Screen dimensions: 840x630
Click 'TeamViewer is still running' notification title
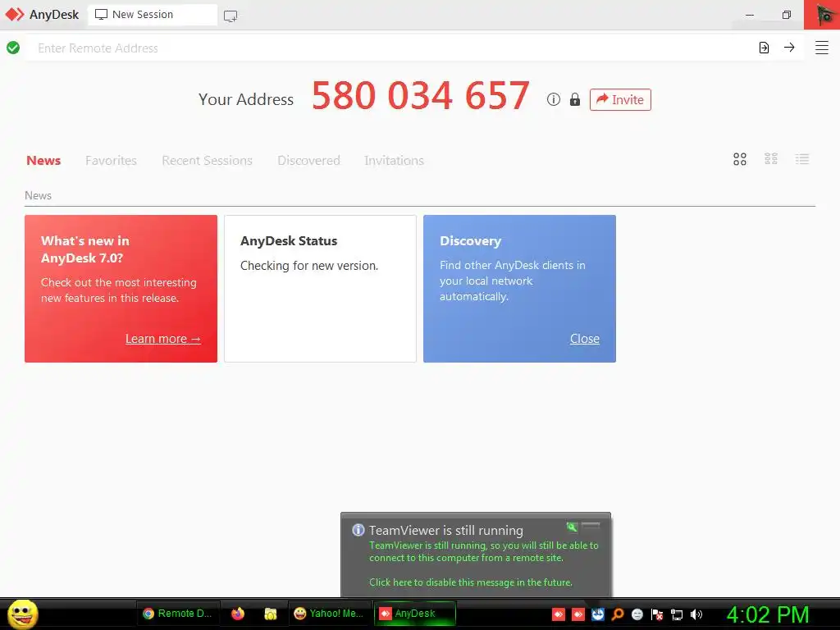click(445, 531)
